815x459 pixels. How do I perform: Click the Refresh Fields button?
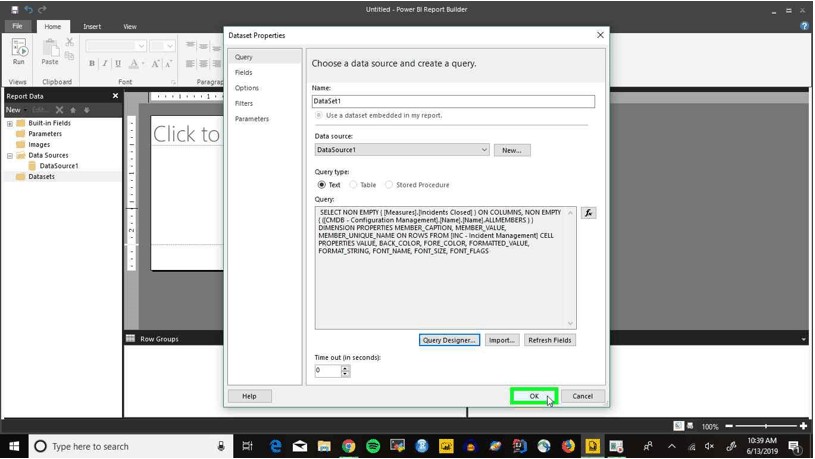(549, 340)
